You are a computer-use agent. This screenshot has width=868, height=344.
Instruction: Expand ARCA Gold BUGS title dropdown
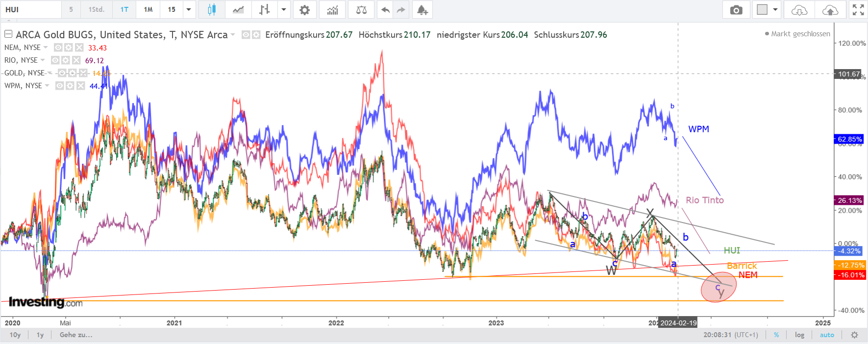click(x=233, y=35)
